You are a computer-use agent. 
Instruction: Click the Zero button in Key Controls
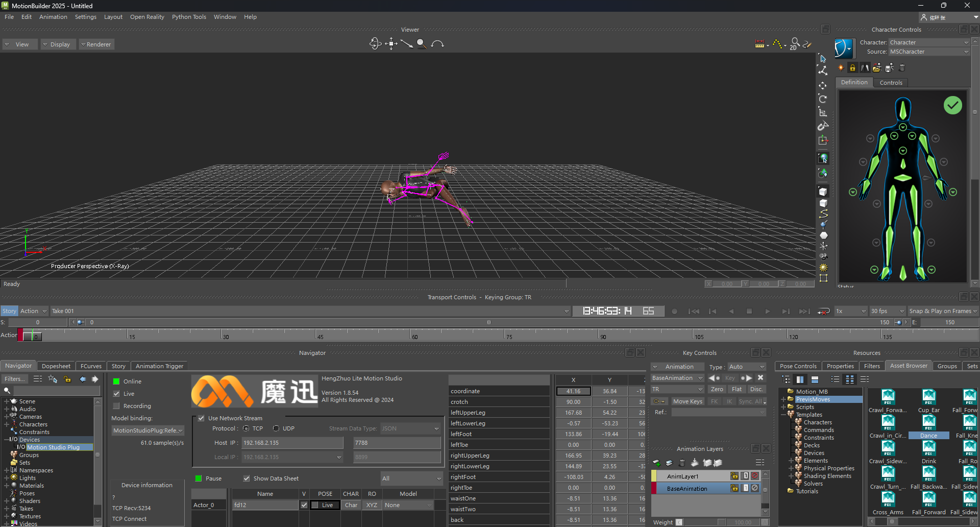[717, 389]
